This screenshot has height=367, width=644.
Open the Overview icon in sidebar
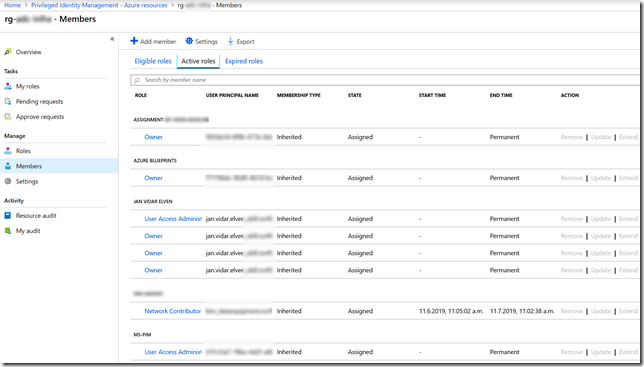[x=8, y=52]
